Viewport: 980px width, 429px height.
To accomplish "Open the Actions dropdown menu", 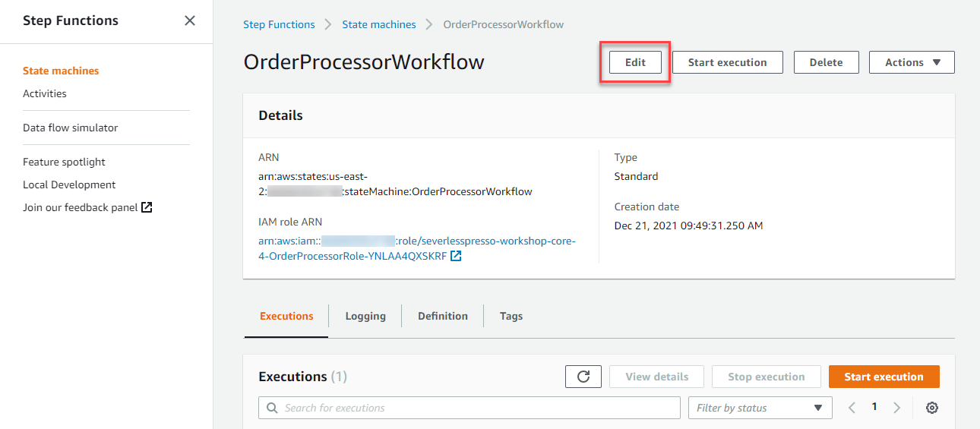I will click(x=912, y=62).
